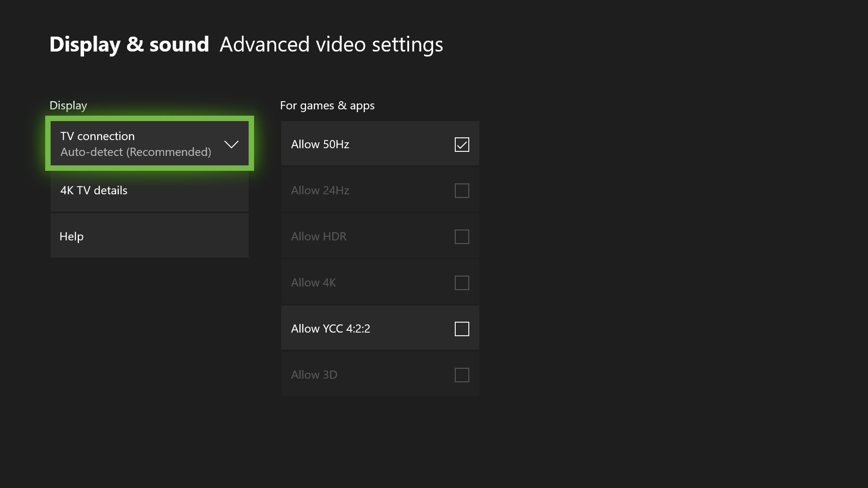The height and width of the screenshot is (488, 868).
Task: Click the chevron icon in the highlighted tile
Action: point(231,144)
